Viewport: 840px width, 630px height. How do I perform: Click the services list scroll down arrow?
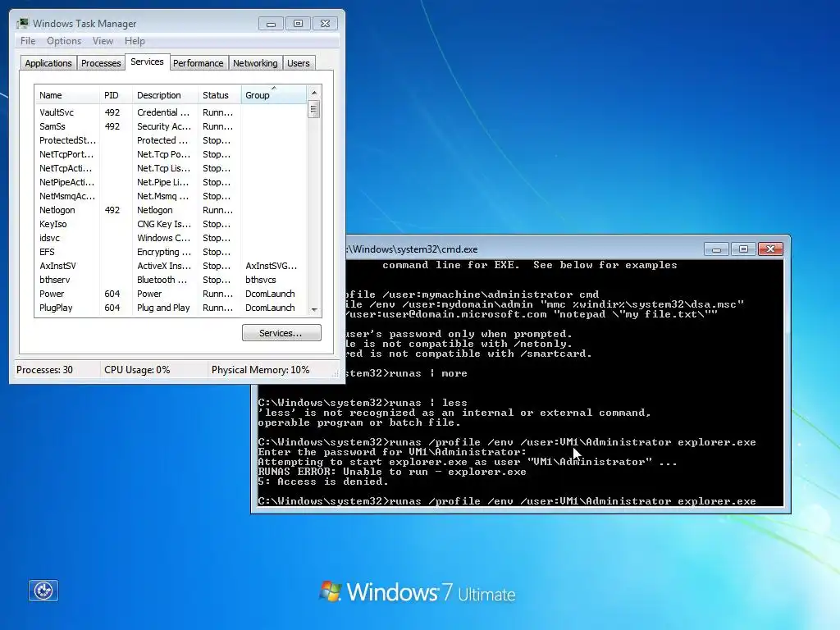click(314, 309)
